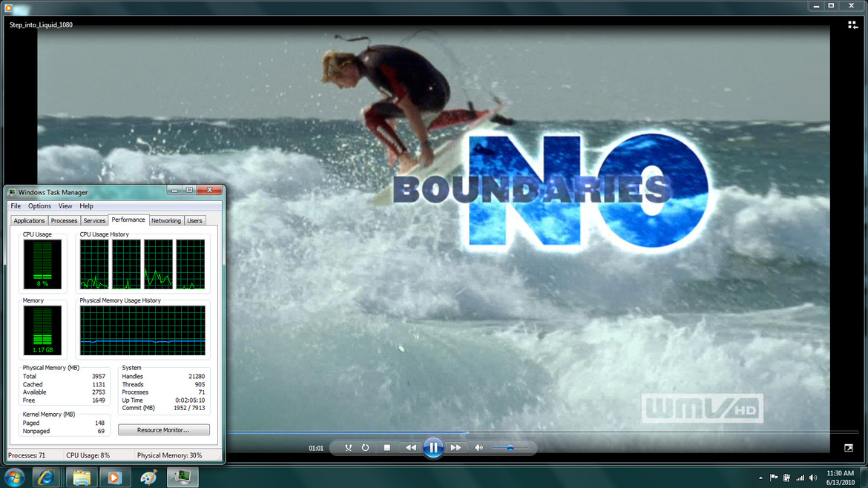
Task: Adjust the player volume slider
Action: 510,448
